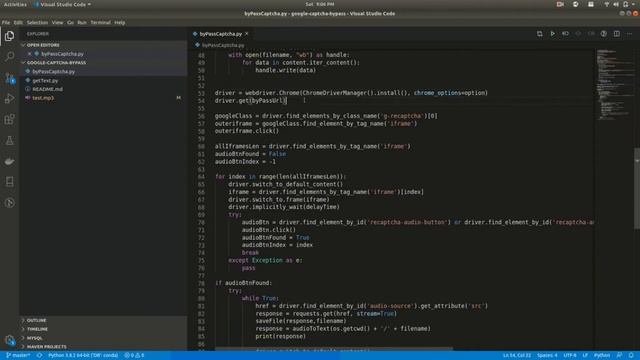This screenshot has height=360, width=640.
Task: Open the Manage gear at activity bar bottom
Action: pyautogui.click(x=9, y=340)
